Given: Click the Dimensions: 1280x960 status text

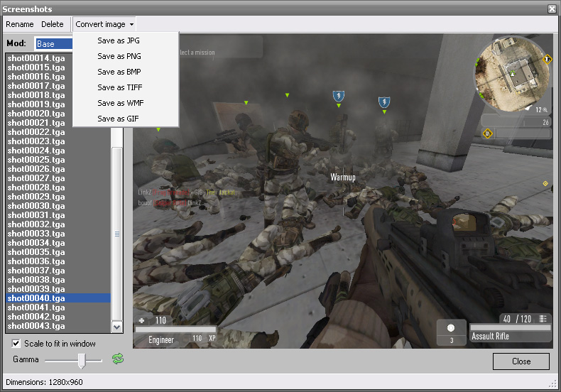Looking at the screenshot, I should (x=44, y=382).
